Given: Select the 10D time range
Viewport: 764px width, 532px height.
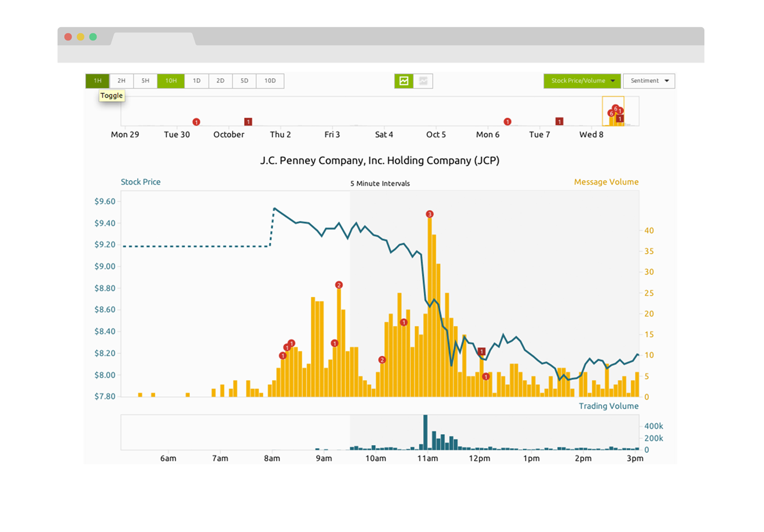Looking at the screenshot, I should (270, 81).
